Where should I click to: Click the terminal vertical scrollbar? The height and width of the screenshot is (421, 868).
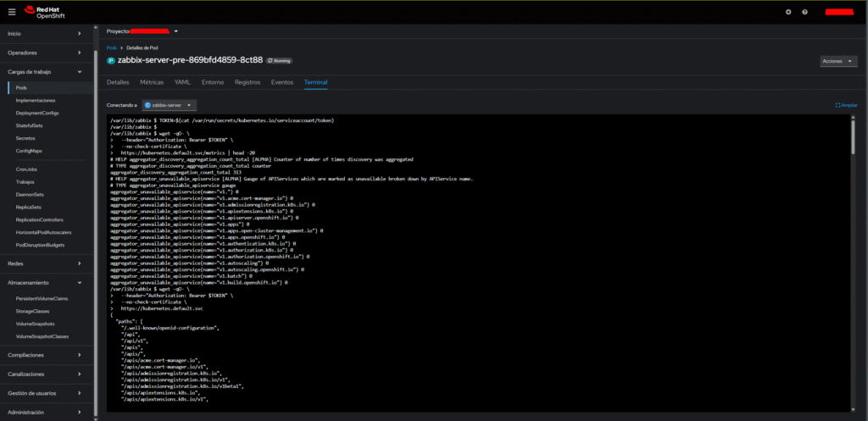[x=853, y=136]
